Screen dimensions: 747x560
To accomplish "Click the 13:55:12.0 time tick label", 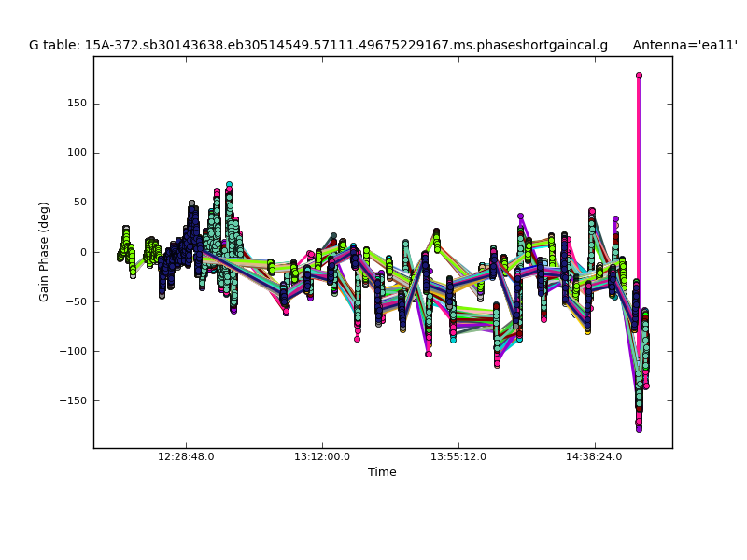I will click(458, 457).
